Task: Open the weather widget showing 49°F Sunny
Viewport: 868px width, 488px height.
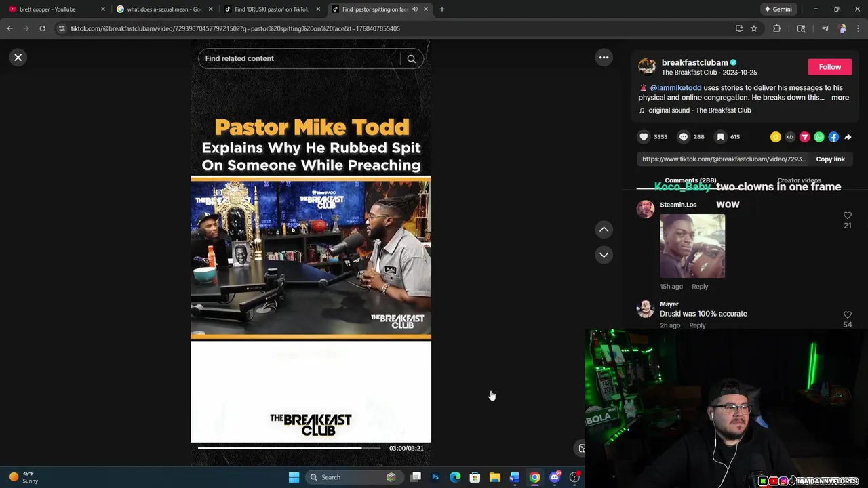Action: pyautogui.click(x=24, y=477)
